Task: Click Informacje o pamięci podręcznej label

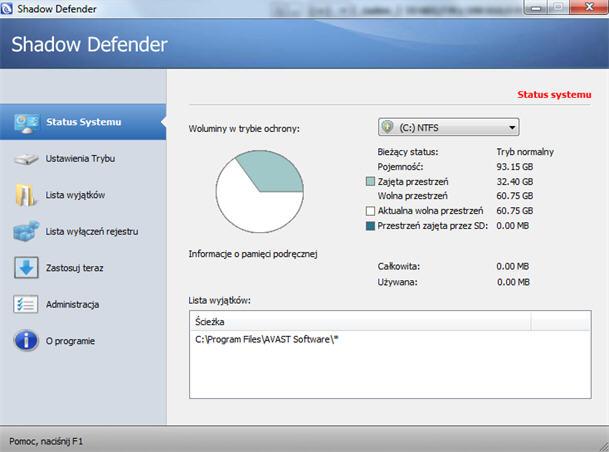Action: tap(253, 254)
